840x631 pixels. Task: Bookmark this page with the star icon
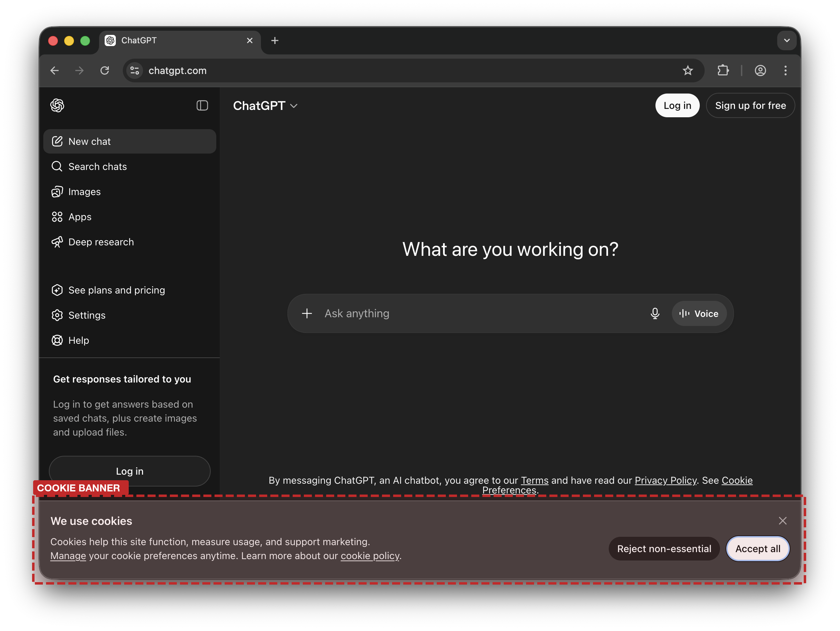(x=688, y=70)
